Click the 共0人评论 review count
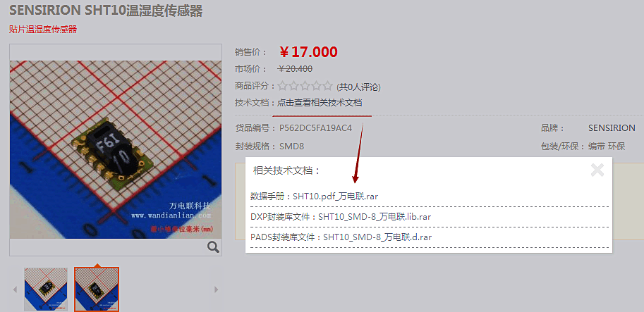644x312 pixels. tap(358, 87)
